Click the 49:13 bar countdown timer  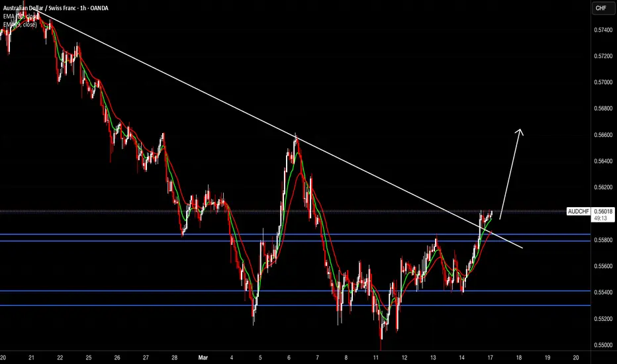[x=600, y=218]
